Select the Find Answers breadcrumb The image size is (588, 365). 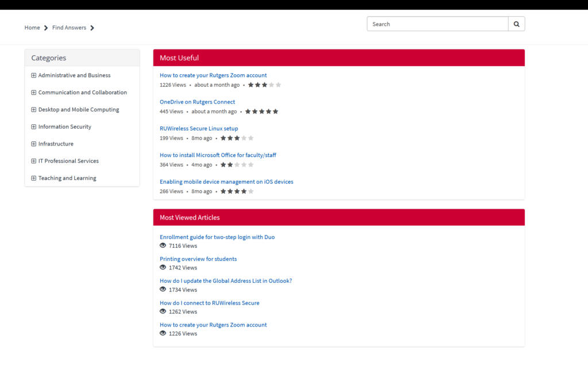[69, 27]
